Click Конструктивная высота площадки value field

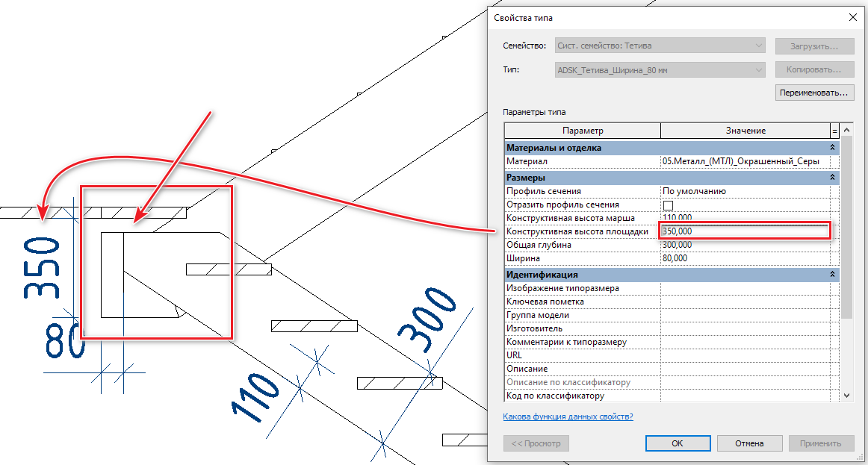click(745, 231)
